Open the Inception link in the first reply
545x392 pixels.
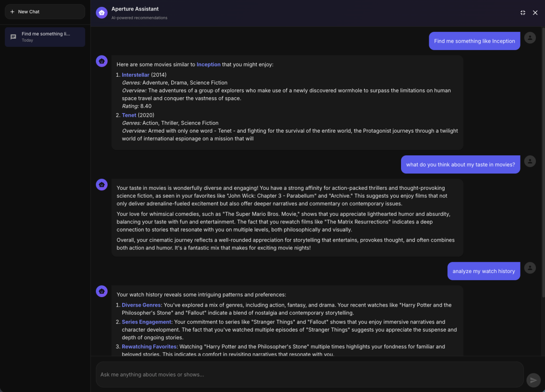[208, 64]
